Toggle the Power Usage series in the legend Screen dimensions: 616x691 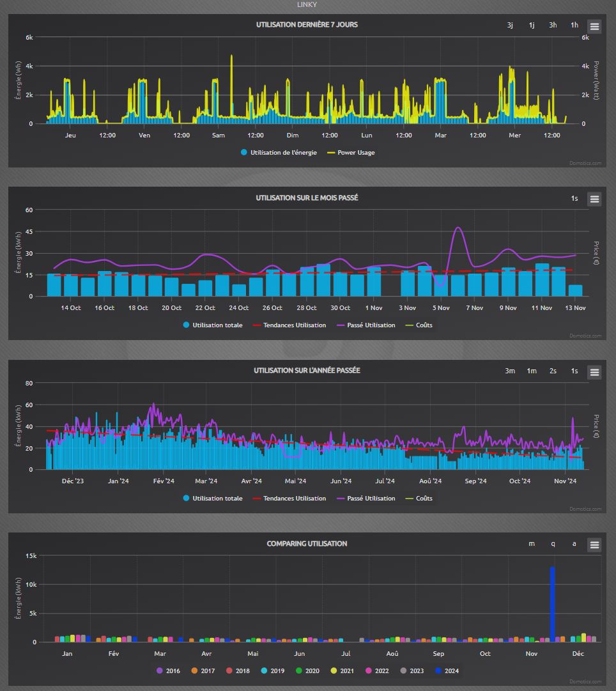click(x=351, y=153)
